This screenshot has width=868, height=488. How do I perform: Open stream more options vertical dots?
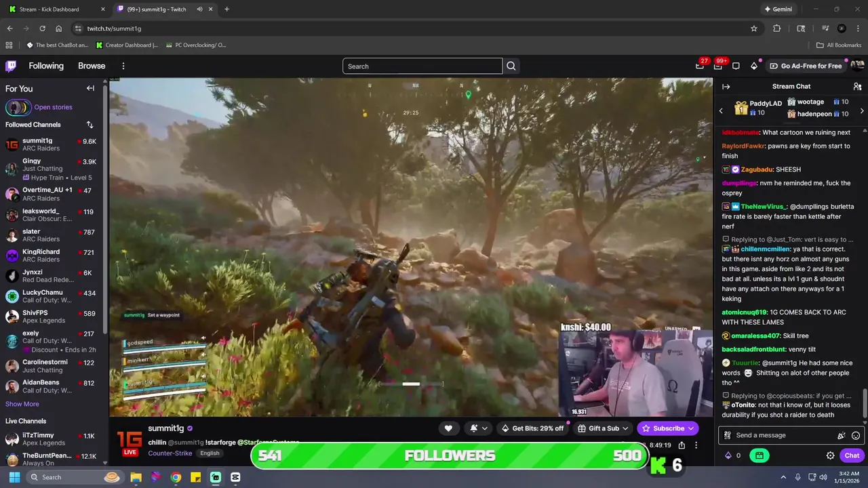(x=696, y=445)
